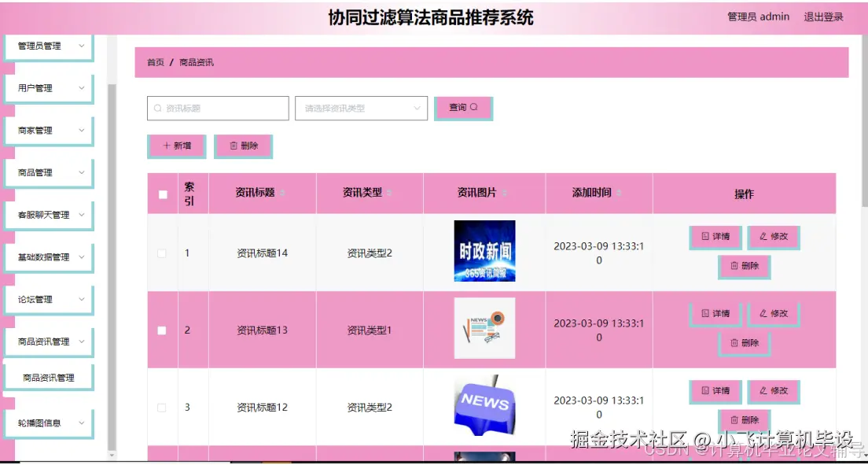This screenshot has width=868, height=465.
Task: Click the edit pencil icon for 资讯标题13
Action: [x=763, y=313]
